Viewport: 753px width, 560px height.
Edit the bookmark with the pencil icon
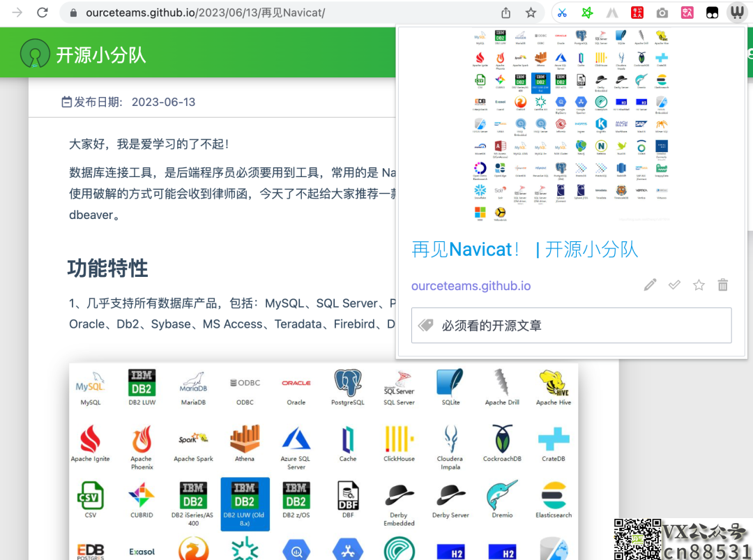pos(651,285)
